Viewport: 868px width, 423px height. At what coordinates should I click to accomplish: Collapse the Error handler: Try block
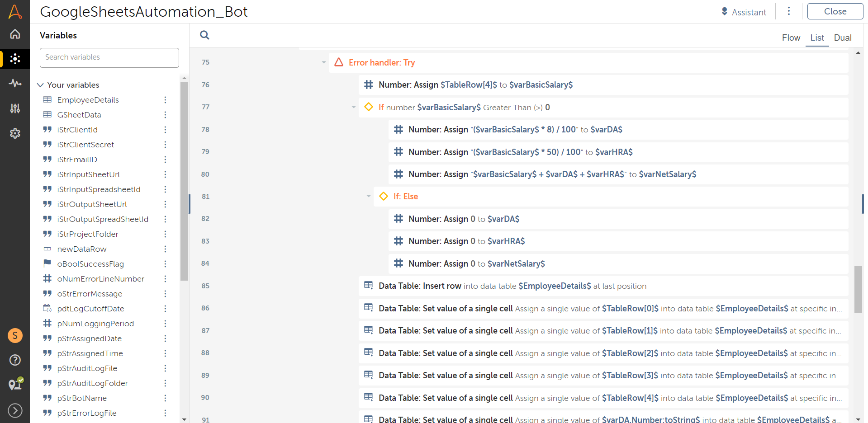(324, 62)
